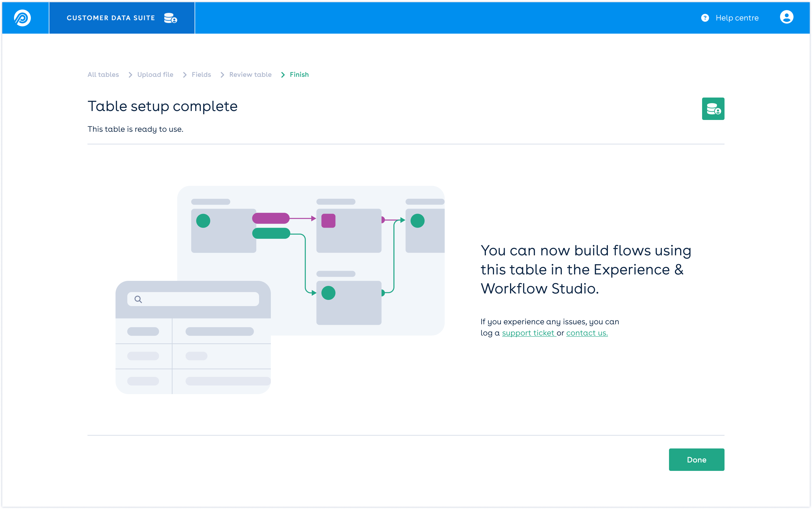Viewport: 812px width, 509px height.
Task: Click the green database tile icon
Action: pyautogui.click(x=713, y=109)
